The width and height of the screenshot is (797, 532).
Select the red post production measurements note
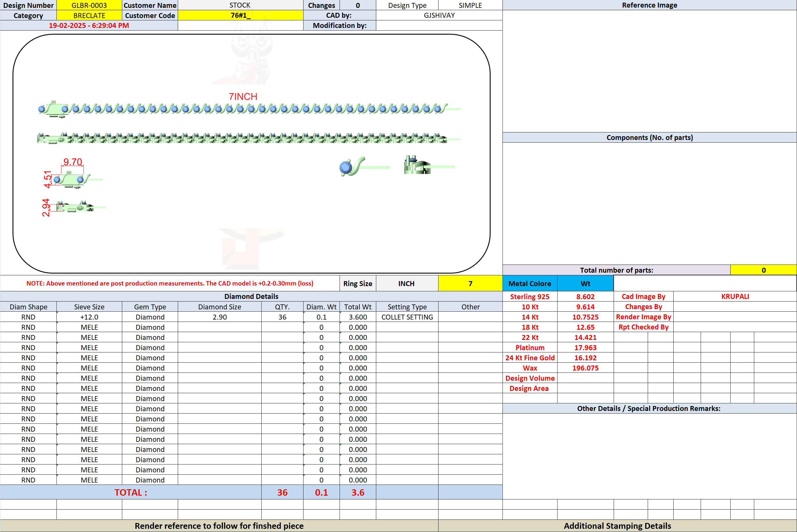click(170, 283)
